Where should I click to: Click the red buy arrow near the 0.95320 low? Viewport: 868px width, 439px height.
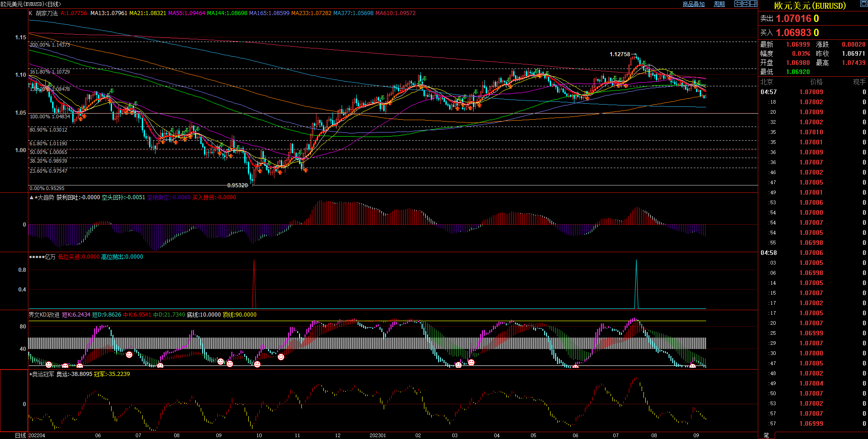click(x=260, y=171)
